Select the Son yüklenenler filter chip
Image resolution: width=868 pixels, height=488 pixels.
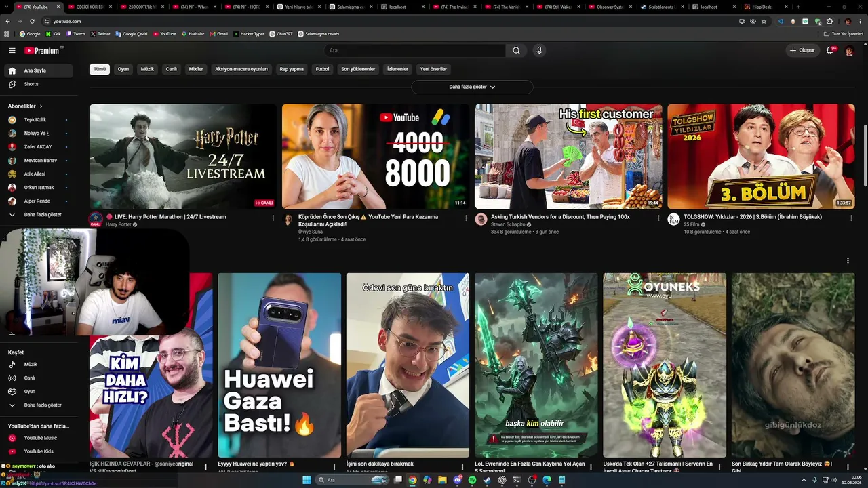click(x=358, y=69)
